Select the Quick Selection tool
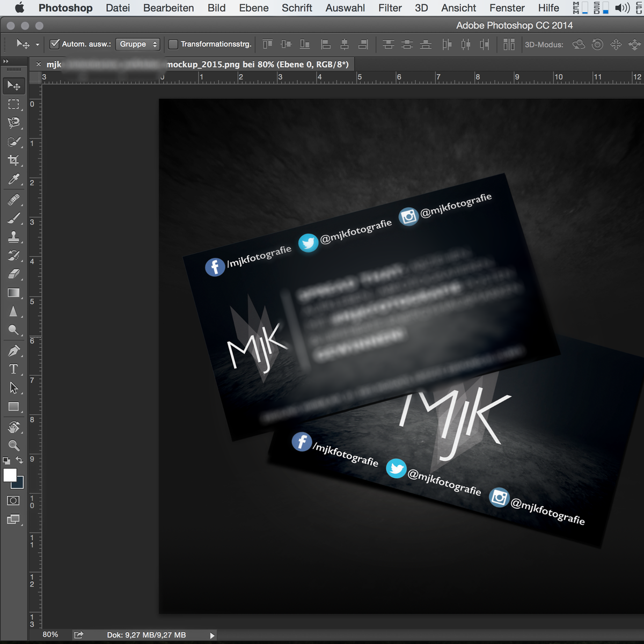Screen dimensions: 644x644 click(x=13, y=142)
